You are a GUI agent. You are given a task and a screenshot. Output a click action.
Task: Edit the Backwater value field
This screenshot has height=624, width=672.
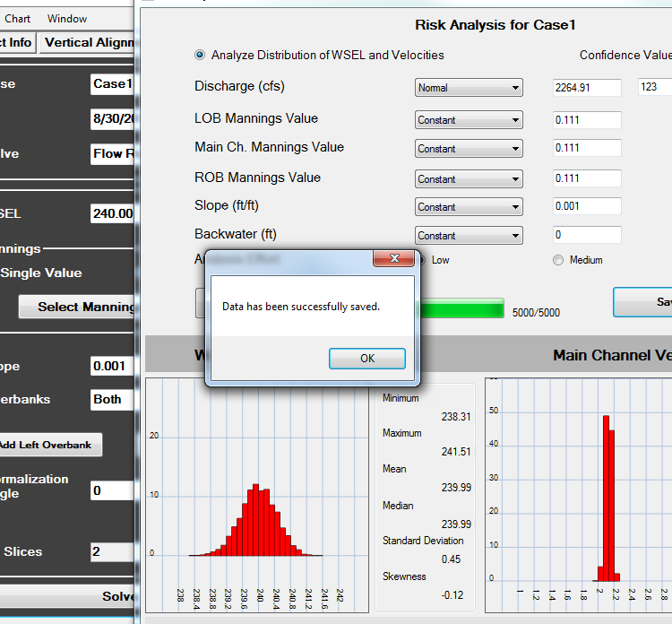587,235
